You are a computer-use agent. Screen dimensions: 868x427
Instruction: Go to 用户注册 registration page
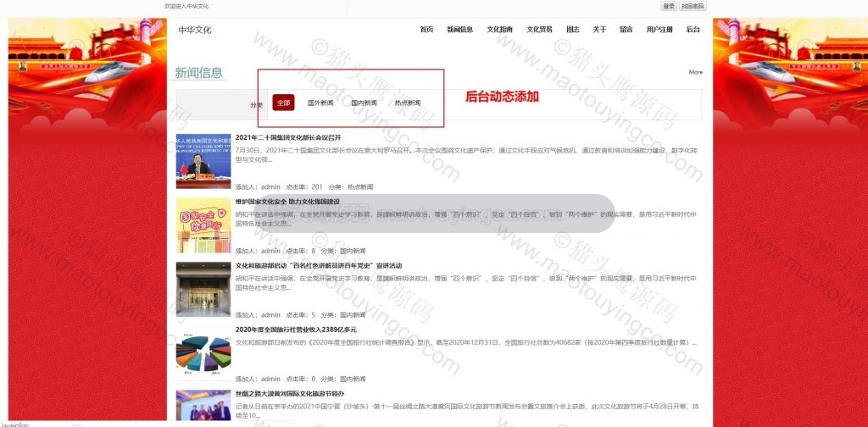[659, 30]
